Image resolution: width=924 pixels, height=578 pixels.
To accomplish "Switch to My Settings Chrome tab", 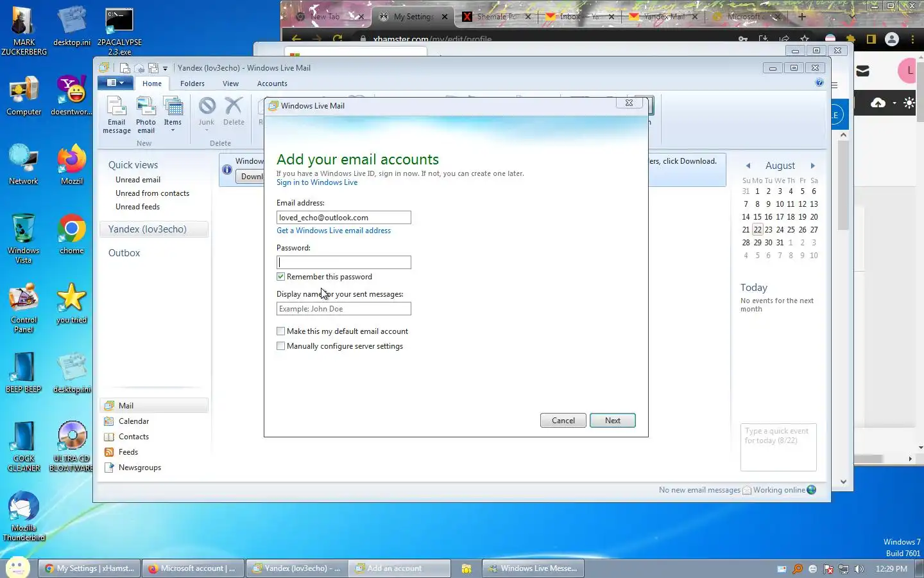I will (x=413, y=17).
